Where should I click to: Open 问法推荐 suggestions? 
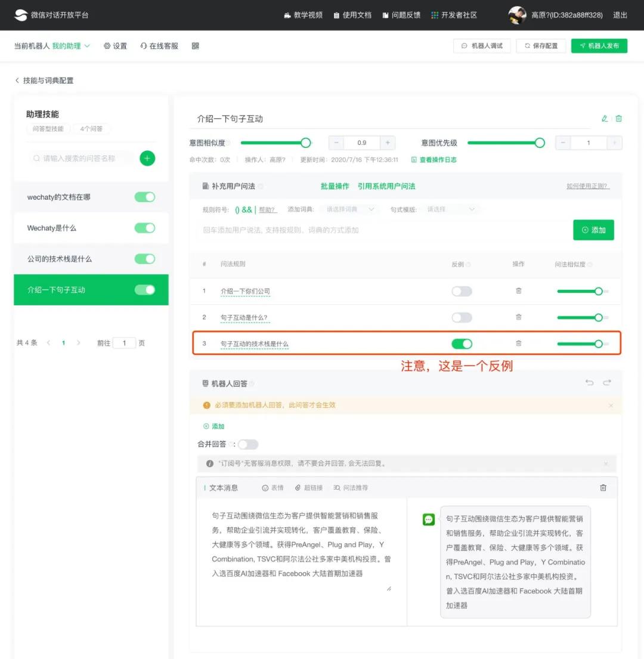coord(351,487)
